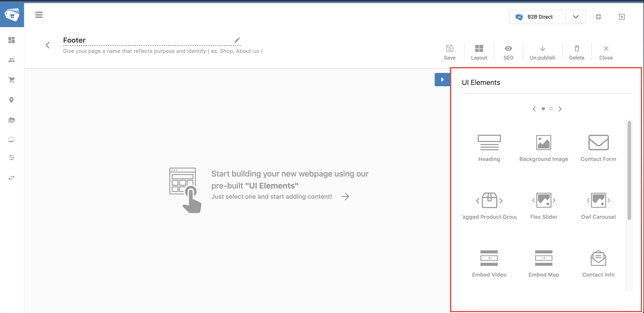Screen dimensions: 644x313
Task: Add the Contact Info element
Action: [x=598, y=263]
